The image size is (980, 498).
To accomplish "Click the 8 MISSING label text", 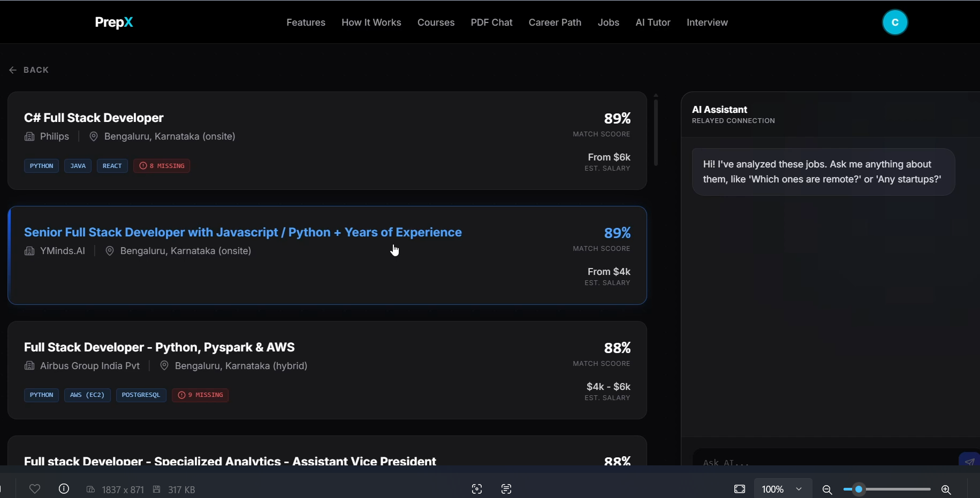I will click(x=167, y=166).
